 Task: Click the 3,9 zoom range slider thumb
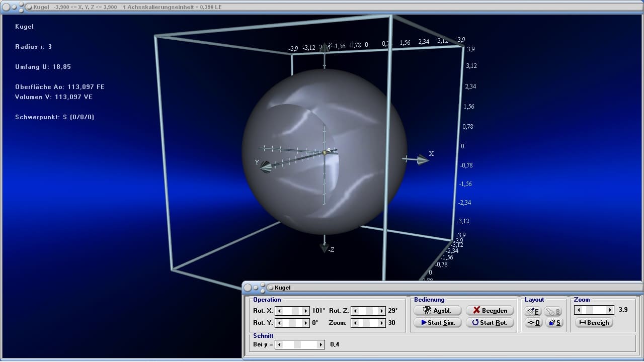[x=590, y=310]
